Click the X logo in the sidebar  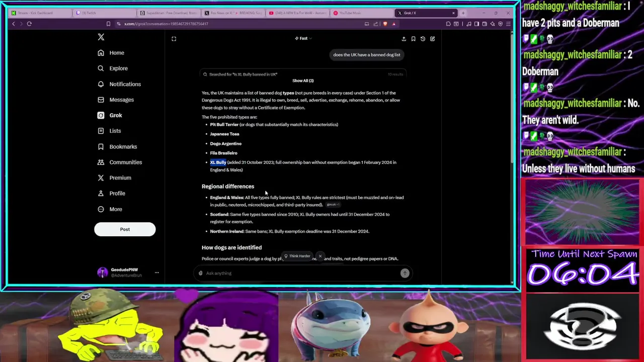tap(101, 37)
